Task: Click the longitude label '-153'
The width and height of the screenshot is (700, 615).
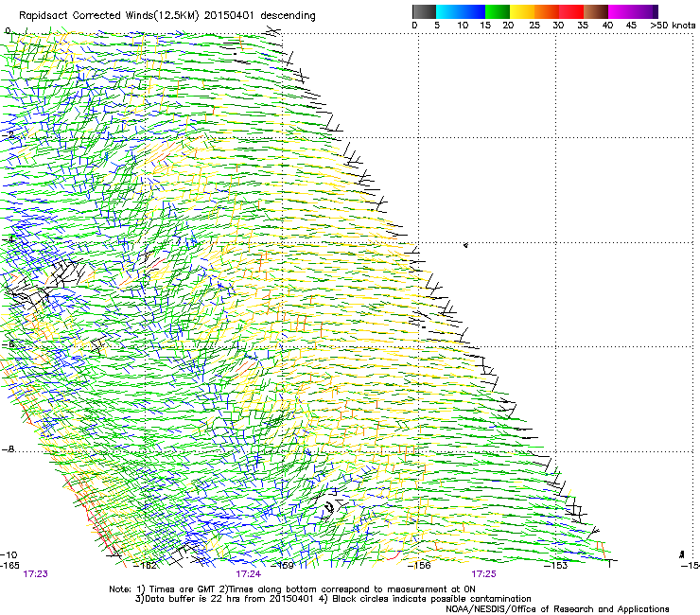Action: (555, 566)
